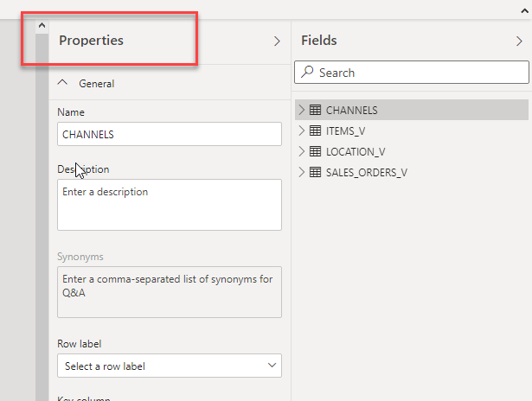
Task: Expand the LOCATION_V table node
Action: click(x=301, y=151)
